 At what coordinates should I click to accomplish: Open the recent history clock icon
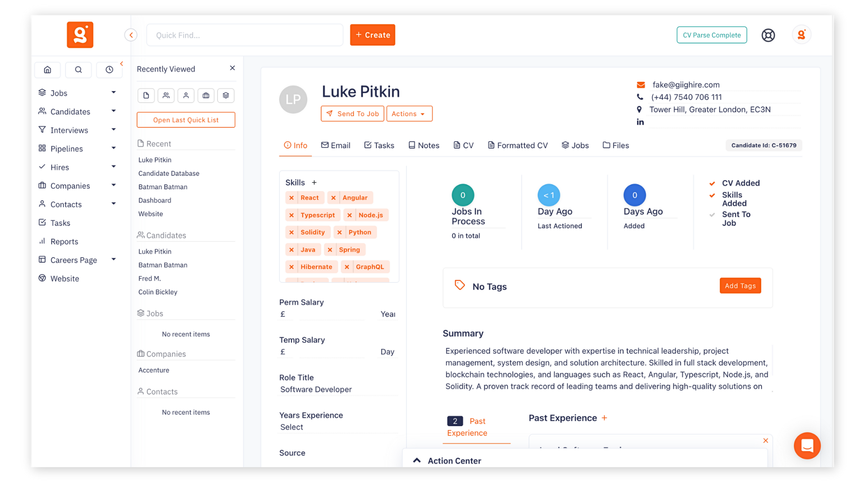[x=109, y=70]
